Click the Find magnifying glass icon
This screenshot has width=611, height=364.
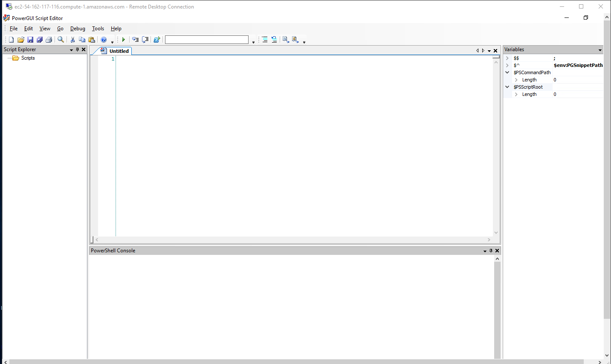[61, 40]
